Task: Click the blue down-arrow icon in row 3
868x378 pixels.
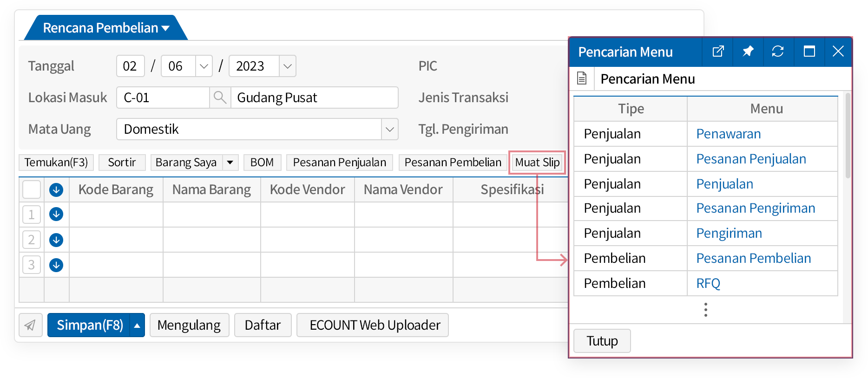Action: point(56,265)
